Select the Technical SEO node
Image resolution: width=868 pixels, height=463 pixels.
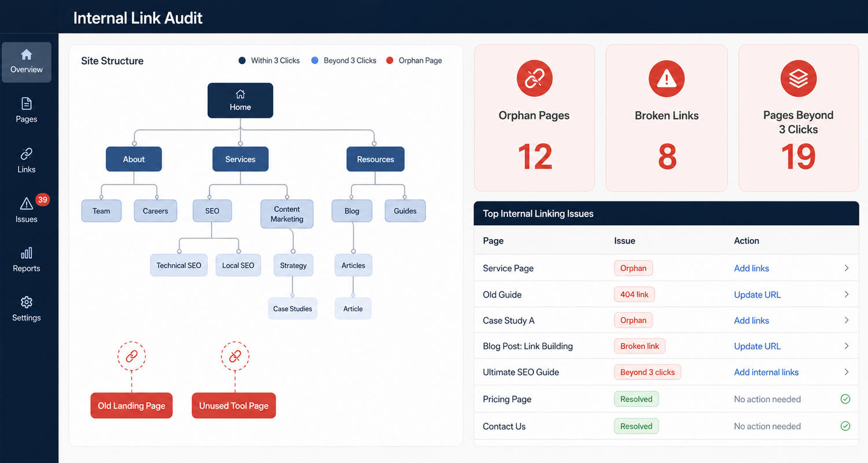(x=179, y=266)
